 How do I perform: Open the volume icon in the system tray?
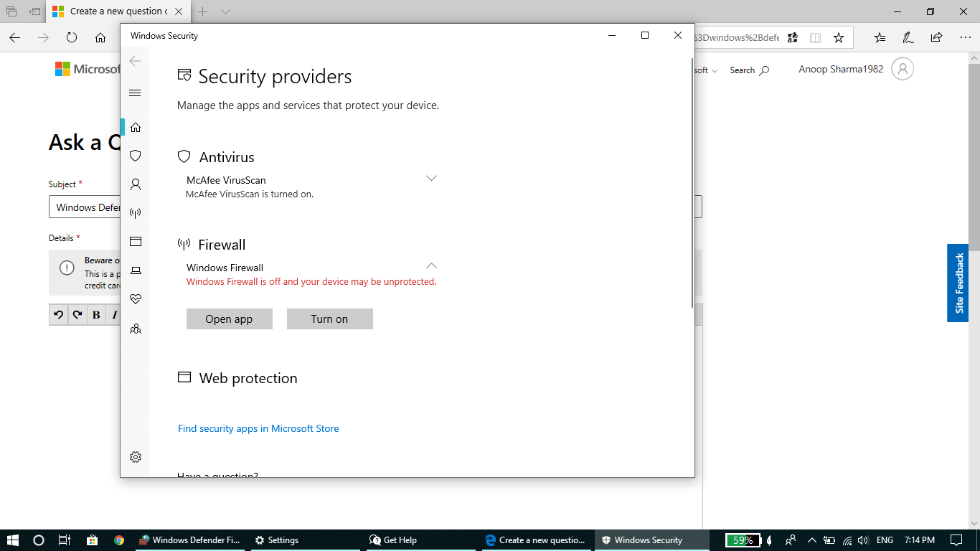click(x=863, y=540)
